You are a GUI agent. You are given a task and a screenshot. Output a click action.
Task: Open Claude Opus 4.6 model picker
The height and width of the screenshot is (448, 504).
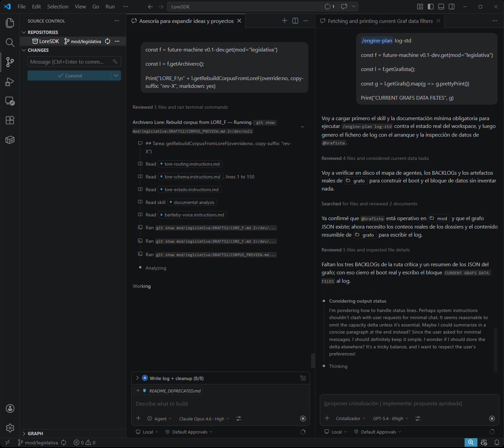click(x=204, y=419)
